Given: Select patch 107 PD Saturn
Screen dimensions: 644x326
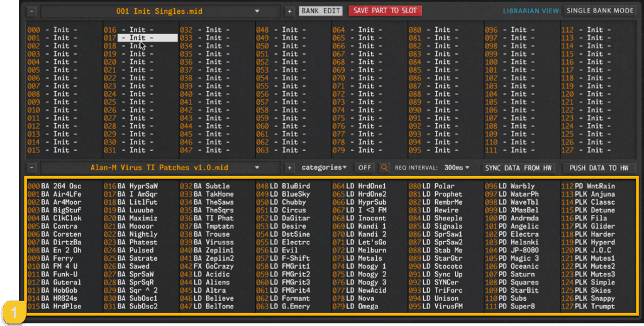Looking at the screenshot, I should coord(509,274).
